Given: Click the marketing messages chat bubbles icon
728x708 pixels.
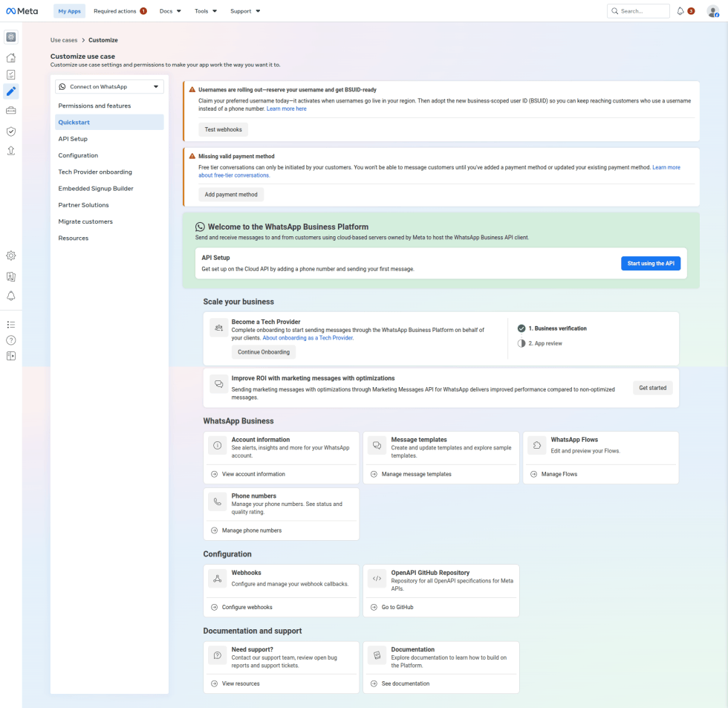Looking at the screenshot, I should [218, 384].
